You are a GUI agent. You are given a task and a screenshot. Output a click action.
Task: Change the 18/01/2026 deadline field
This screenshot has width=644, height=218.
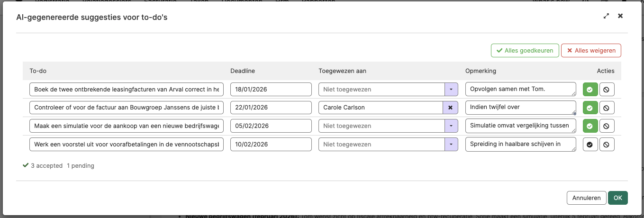(x=271, y=89)
